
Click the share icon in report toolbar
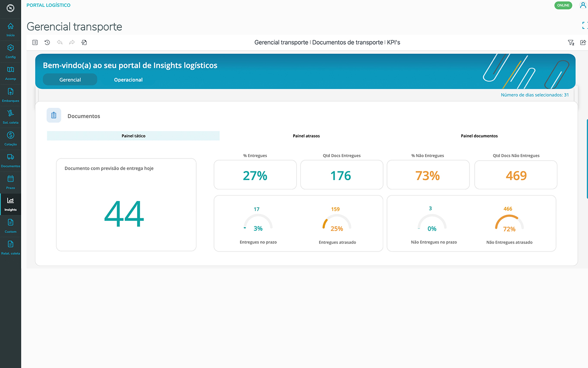(583, 42)
